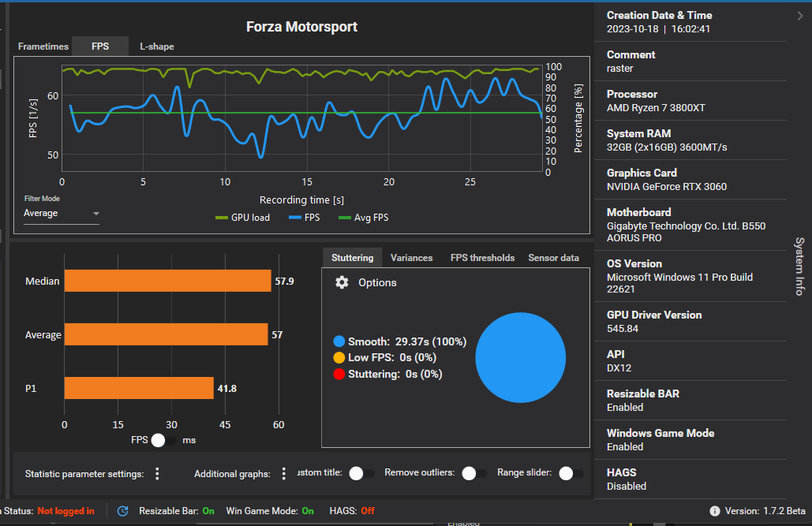The image size is (812, 526).
Task: Toggle the custom title switch
Action: pyautogui.click(x=361, y=473)
